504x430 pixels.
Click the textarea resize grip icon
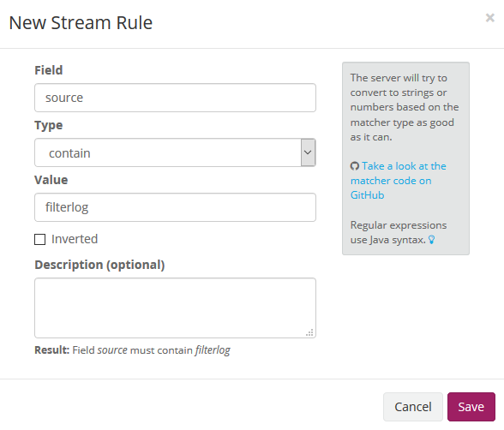coord(309,332)
